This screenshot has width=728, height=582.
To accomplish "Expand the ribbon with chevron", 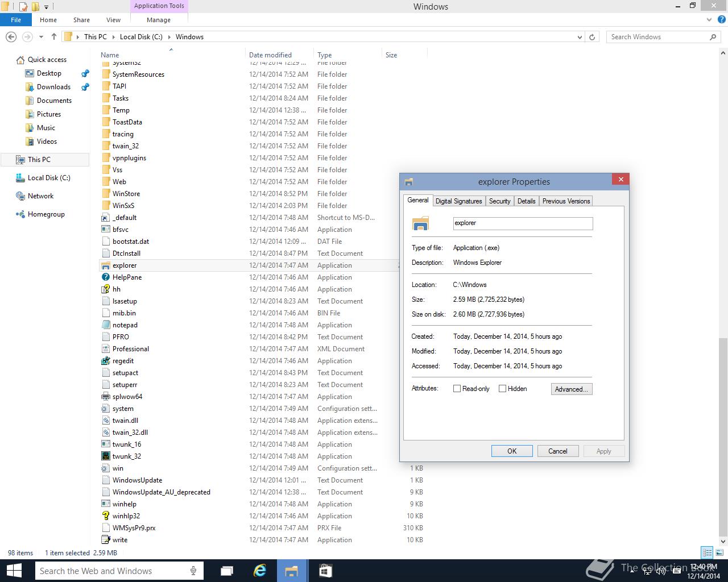I will pyautogui.click(x=709, y=20).
